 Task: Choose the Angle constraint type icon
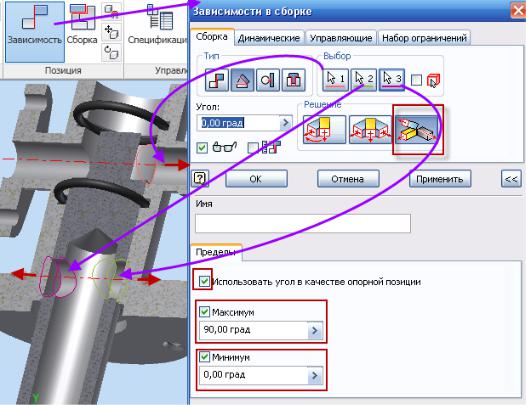[x=243, y=80]
